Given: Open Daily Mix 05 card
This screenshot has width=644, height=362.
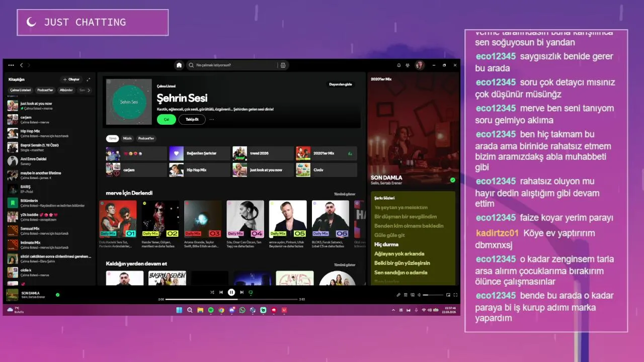Looking at the screenshot, I should [x=288, y=224].
